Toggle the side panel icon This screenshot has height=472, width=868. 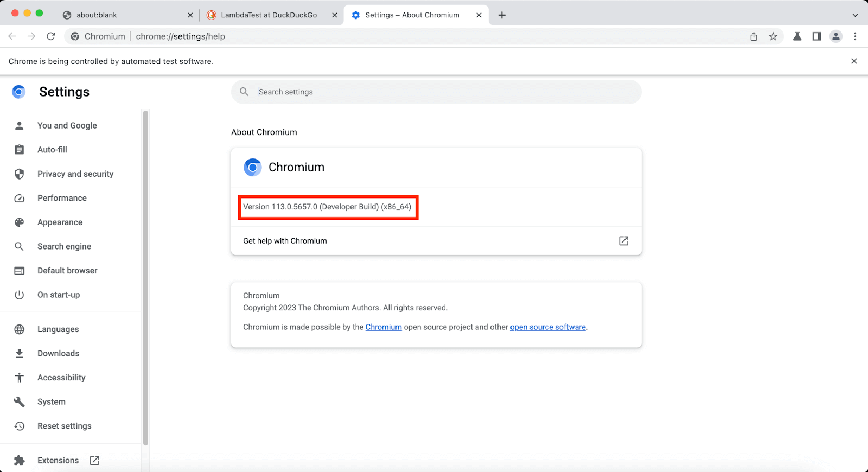point(816,36)
